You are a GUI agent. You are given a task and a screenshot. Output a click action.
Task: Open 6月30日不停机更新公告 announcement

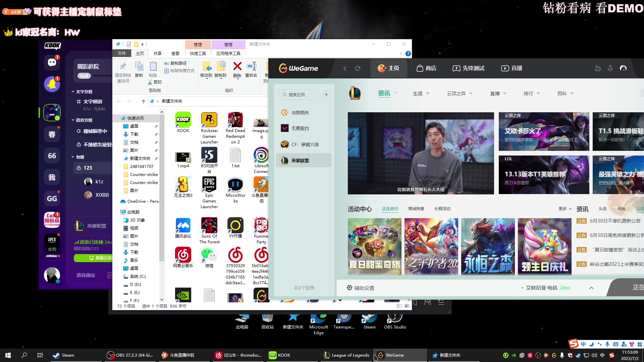point(615,221)
